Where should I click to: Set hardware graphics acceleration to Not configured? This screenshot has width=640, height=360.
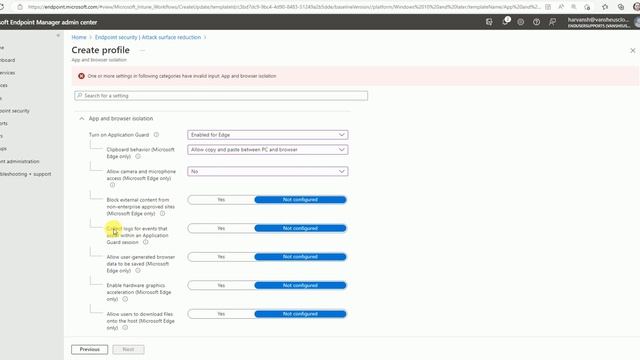coord(300,285)
